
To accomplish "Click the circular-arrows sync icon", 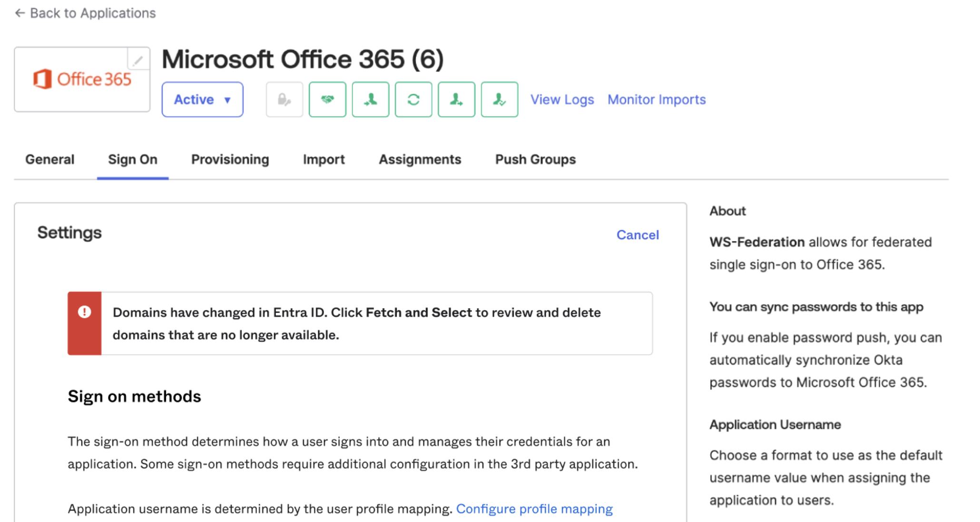I will coord(413,99).
